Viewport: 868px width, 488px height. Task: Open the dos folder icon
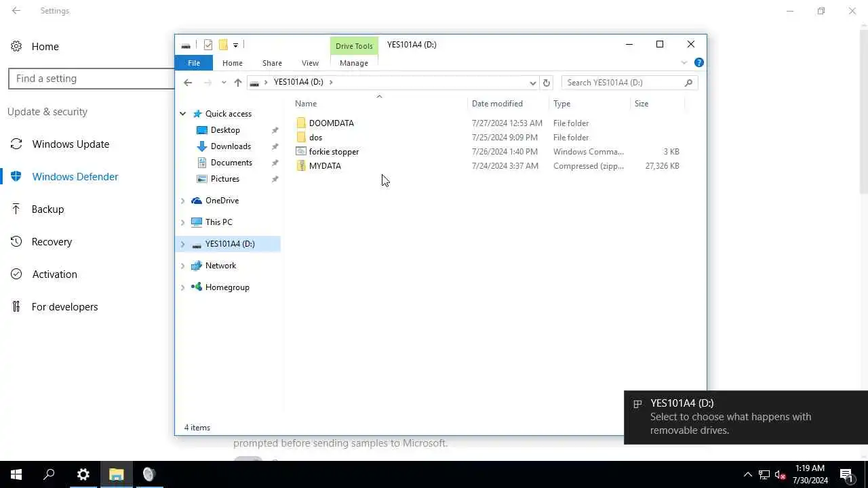301,137
